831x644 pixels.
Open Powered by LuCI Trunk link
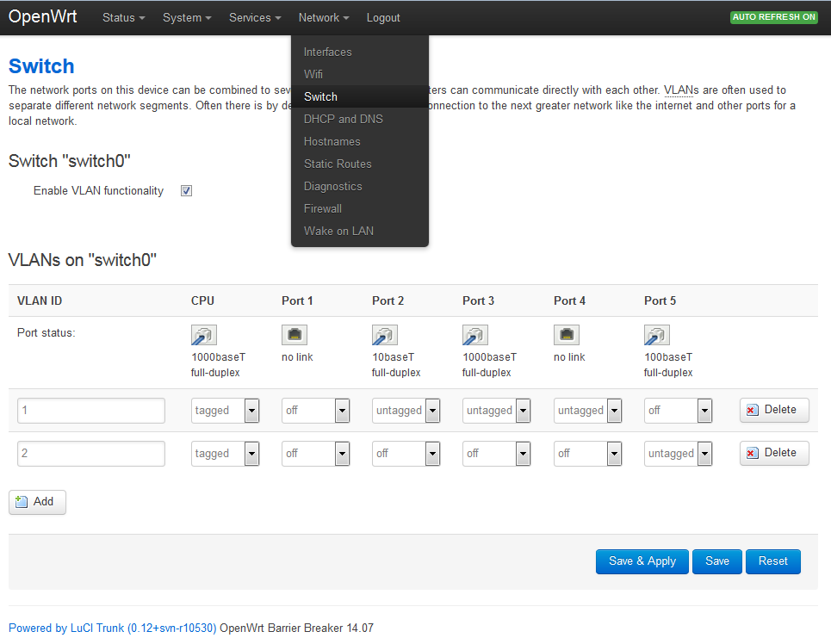[x=112, y=628]
